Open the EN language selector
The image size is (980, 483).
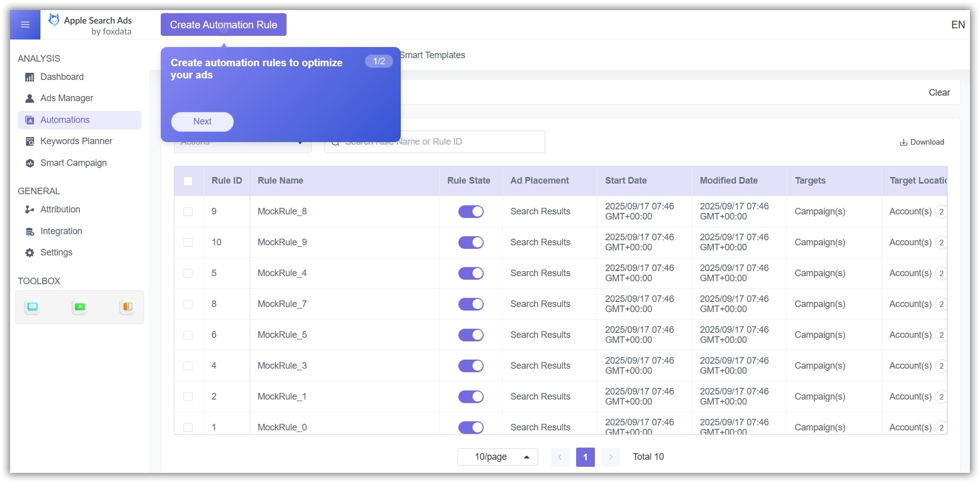(957, 25)
